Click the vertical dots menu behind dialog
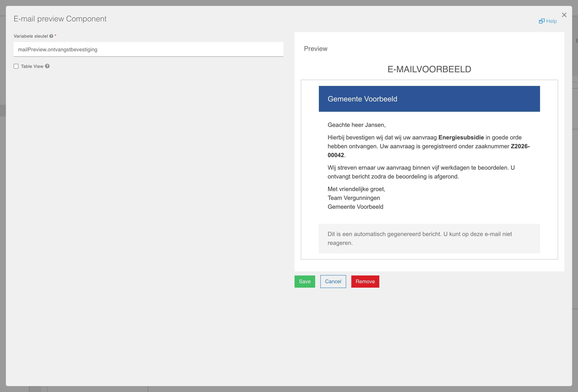The width and height of the screenshot is (578, 392). (x=577, y=41)
